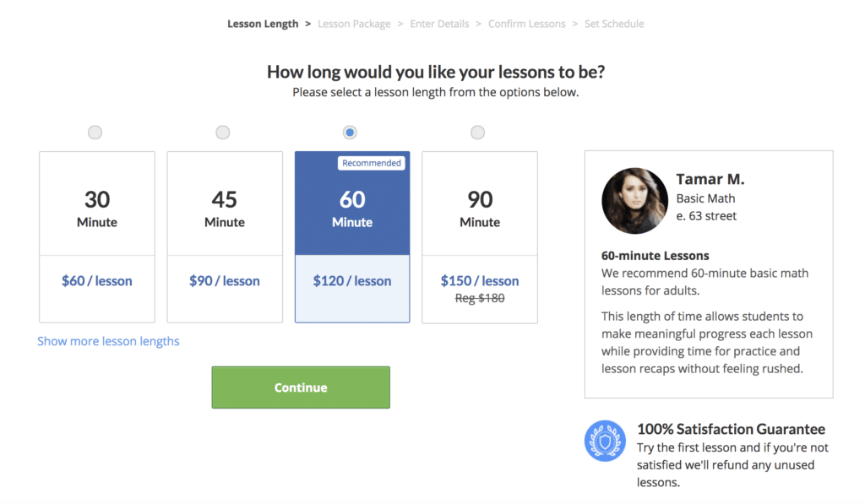Navigate to the Lesson Package step
The width and height of the screenshot is (865, 504).
354,24
